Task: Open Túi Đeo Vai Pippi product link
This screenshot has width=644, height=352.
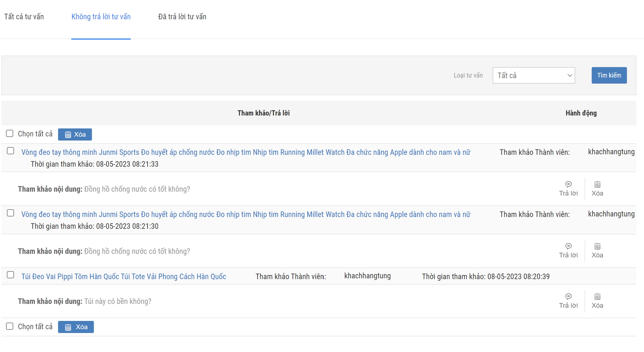Action: (124, 277)
